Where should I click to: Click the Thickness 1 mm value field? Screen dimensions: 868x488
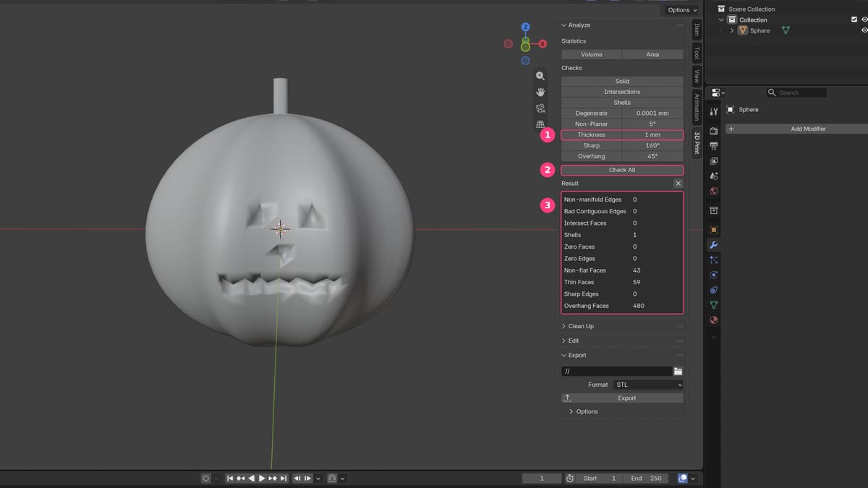point(652,134)
